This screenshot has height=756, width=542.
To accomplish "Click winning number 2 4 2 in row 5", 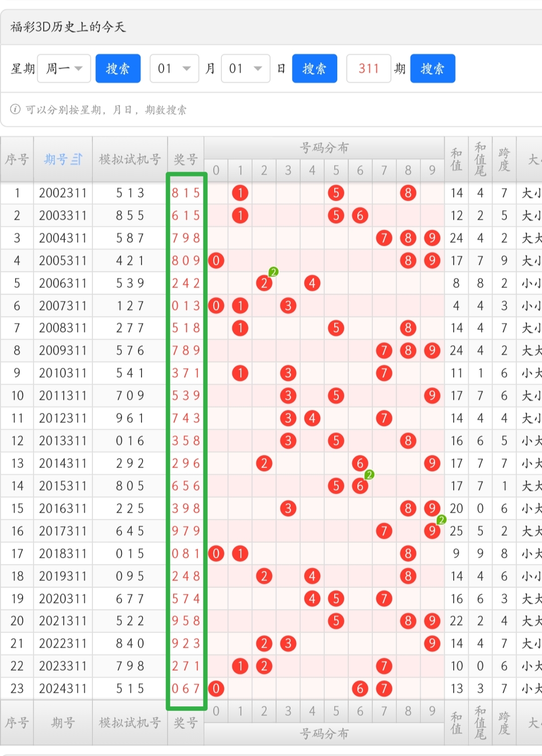I will [186, 283].
